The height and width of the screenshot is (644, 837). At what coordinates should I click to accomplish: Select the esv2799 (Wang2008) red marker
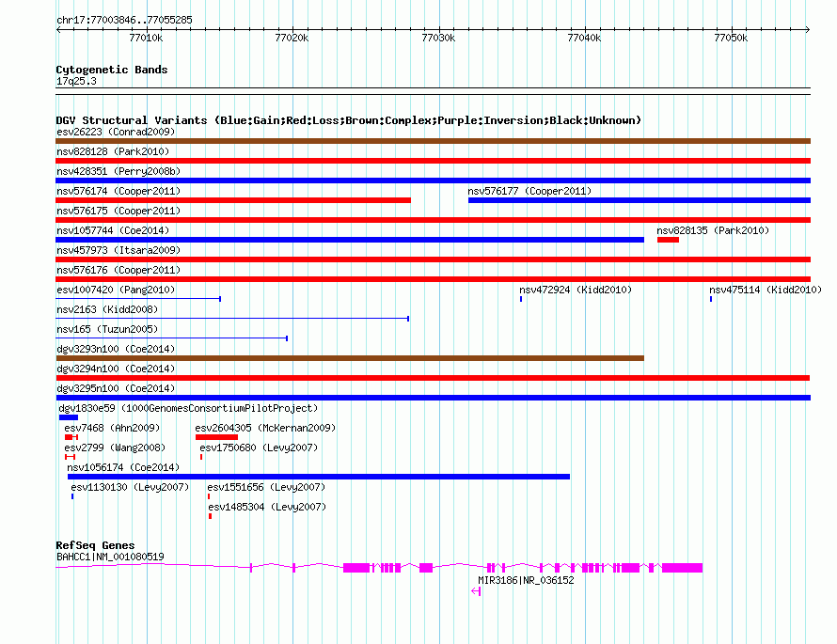70,457
